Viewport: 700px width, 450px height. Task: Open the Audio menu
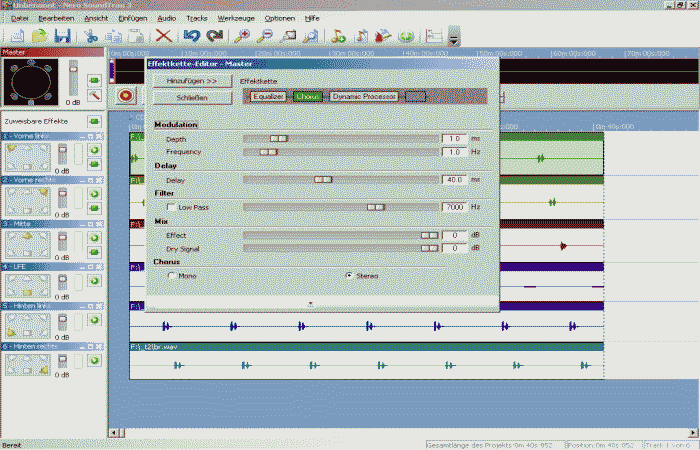(x=165, y=18)
